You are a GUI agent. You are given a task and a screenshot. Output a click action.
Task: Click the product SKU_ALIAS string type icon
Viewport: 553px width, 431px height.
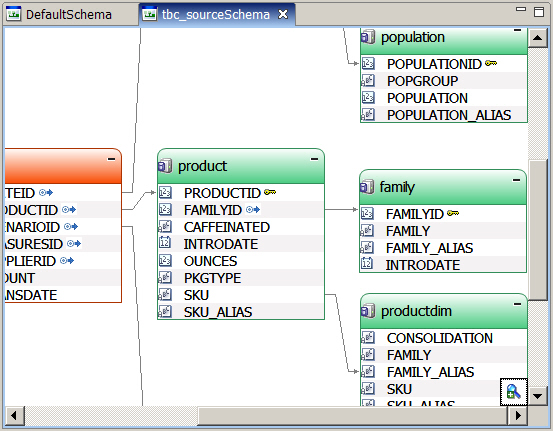[x=165, y=312]
